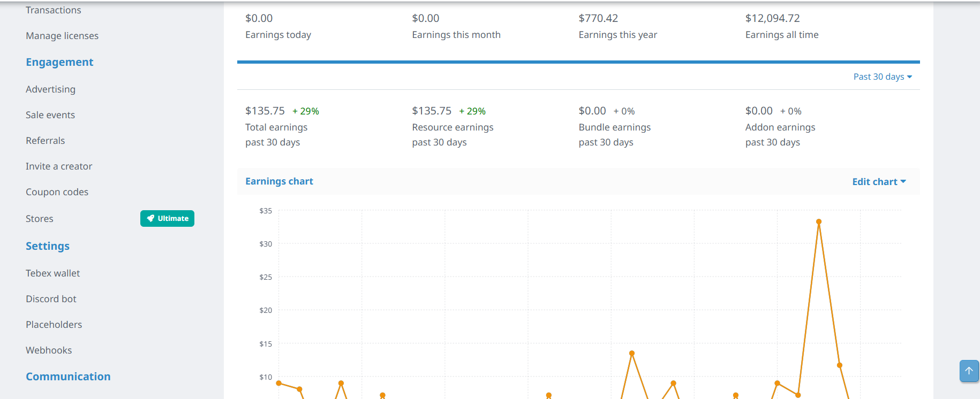Click the Resource earnings label
The height and width of the screenshot is (399, 980).
(x=453, y=127)
